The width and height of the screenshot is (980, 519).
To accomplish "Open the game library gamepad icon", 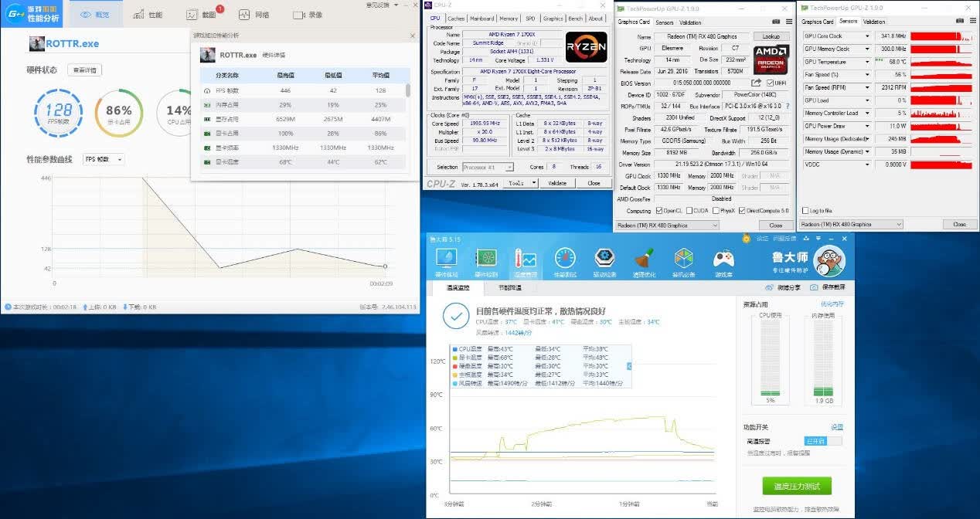I will click(x=723, y=262).
